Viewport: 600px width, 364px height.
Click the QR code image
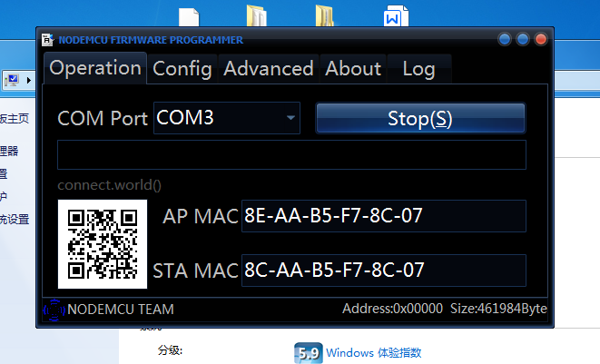click(103, 244)
